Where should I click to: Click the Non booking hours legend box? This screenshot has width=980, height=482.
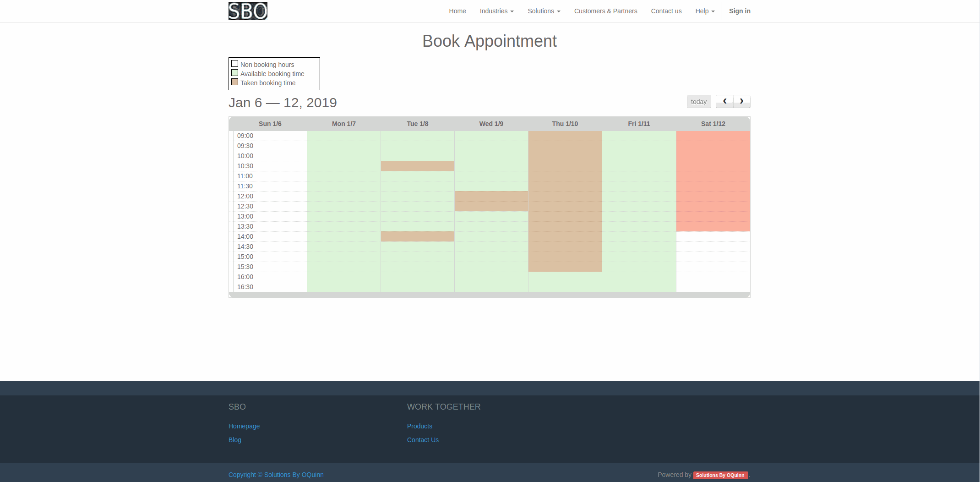234,64
